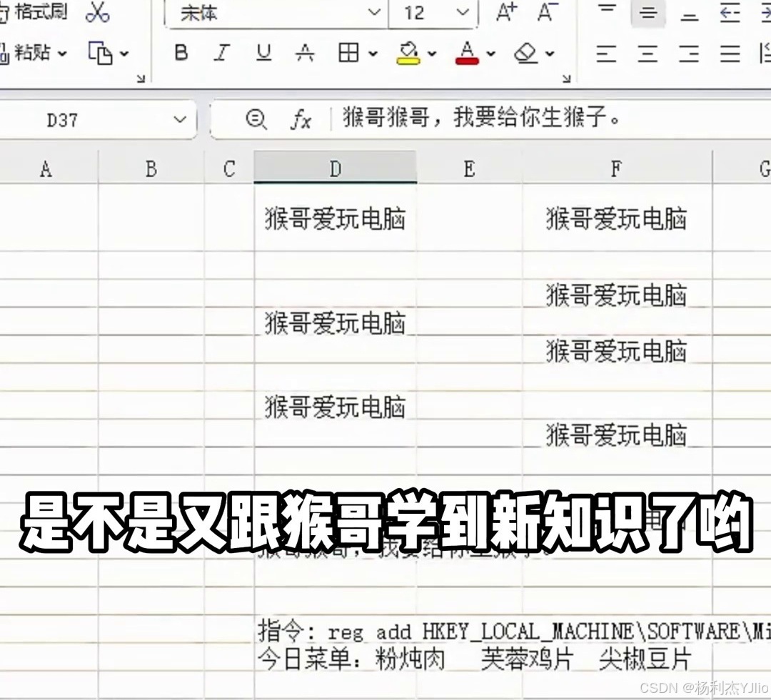Expand the Copy options arrow
This screenshot has height=700, width=771.
click(124, 53)
